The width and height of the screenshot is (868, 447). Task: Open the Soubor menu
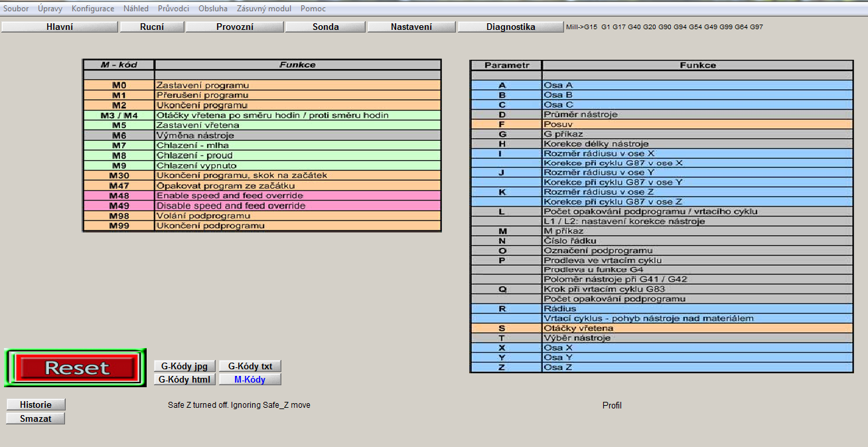(x=16, y=9)
